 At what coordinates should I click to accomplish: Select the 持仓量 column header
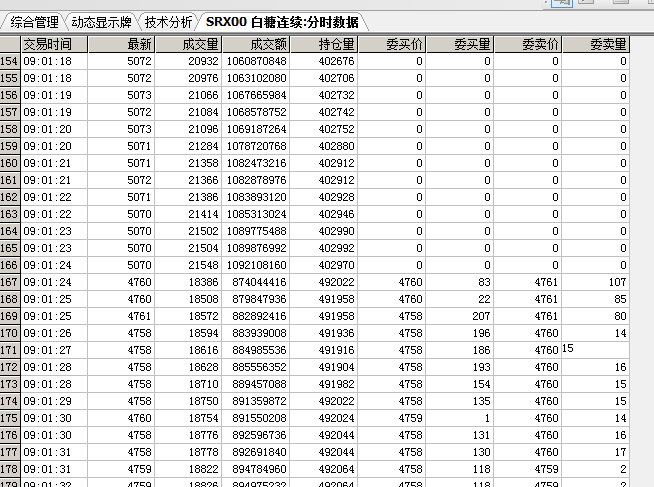pos(324,44)
